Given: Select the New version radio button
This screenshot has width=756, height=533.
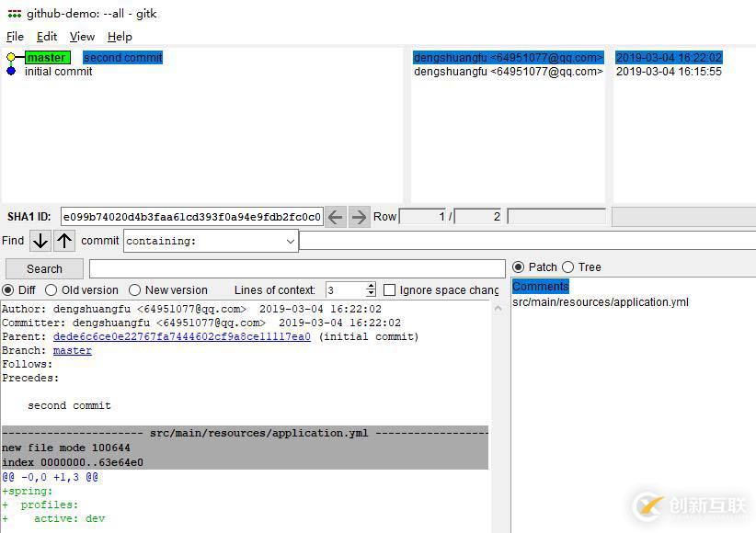Looking at the screenshot, I should (x=134, y=290).
